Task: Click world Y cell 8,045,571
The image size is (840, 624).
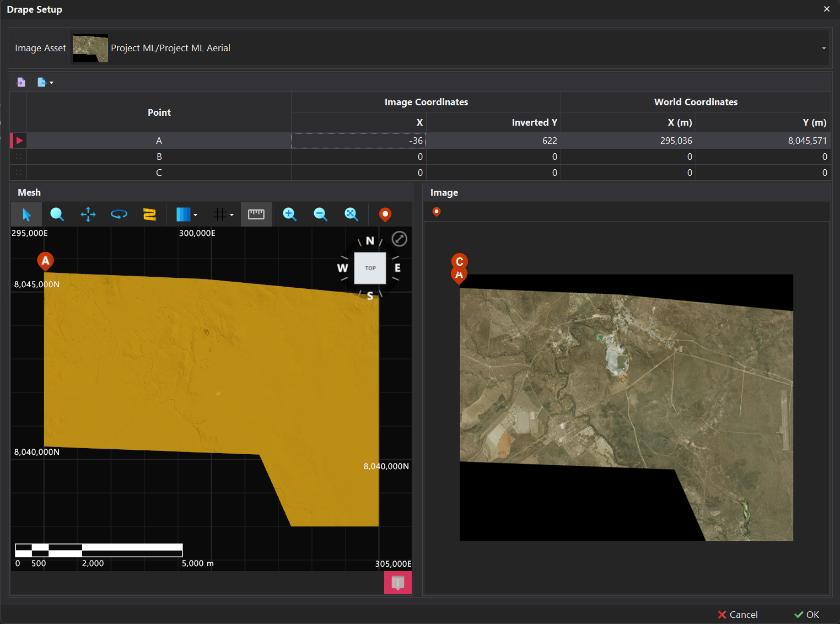Action: click(763, 141)
